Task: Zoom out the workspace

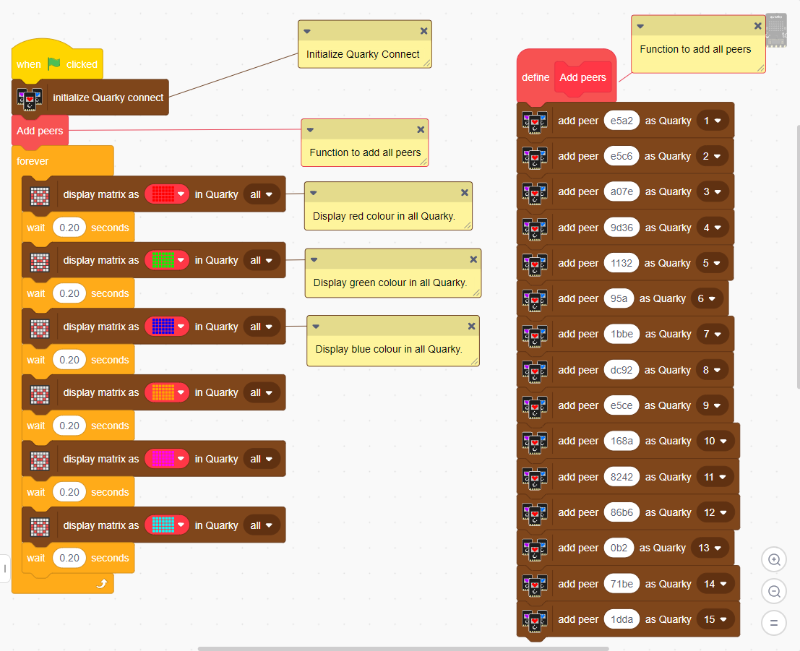Action: (774, 591)
